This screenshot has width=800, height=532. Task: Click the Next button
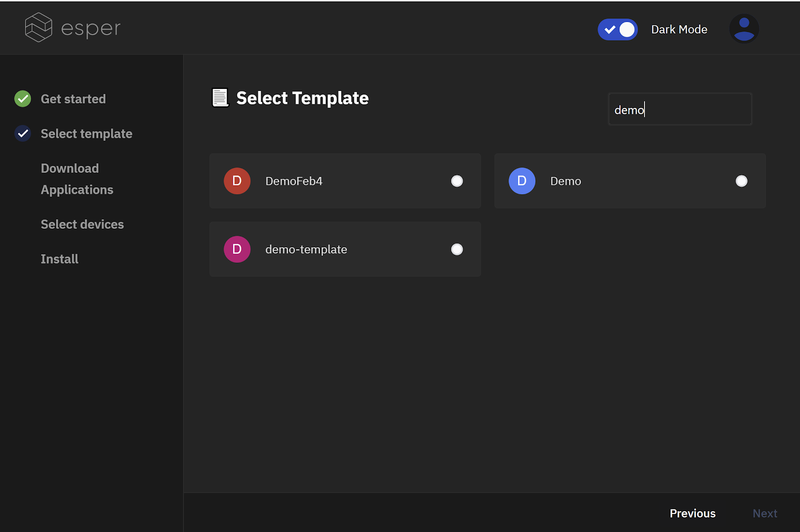click(765, 513)
